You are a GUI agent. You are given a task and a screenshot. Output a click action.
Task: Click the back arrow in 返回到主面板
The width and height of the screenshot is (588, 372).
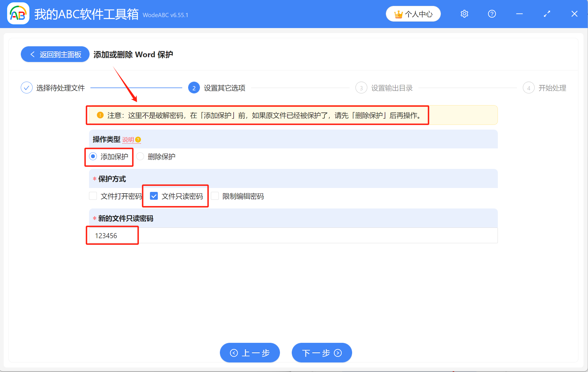coord(32,54)
